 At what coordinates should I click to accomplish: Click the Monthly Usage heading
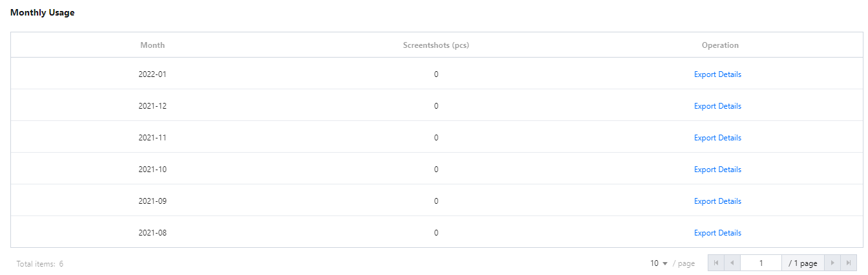pos(43,12)
